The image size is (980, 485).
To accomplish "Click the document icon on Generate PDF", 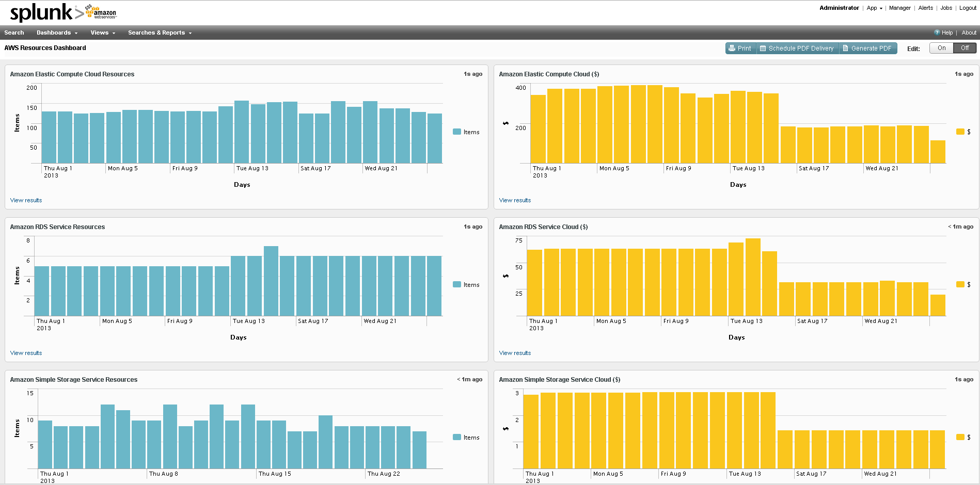I will point(846,48).
